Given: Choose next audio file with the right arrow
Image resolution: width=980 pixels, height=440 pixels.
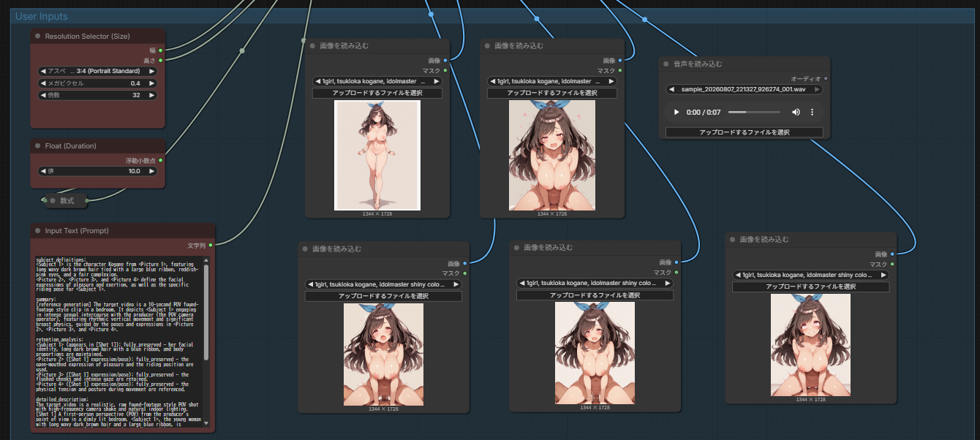Looking at the screenshot, I should pos(817,89).
